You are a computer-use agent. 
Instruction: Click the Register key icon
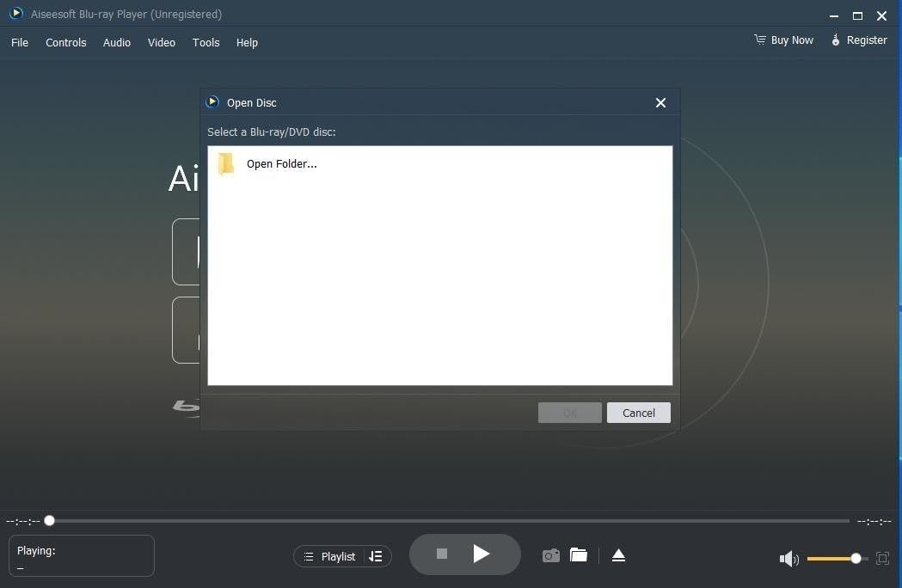coord(835,40)
